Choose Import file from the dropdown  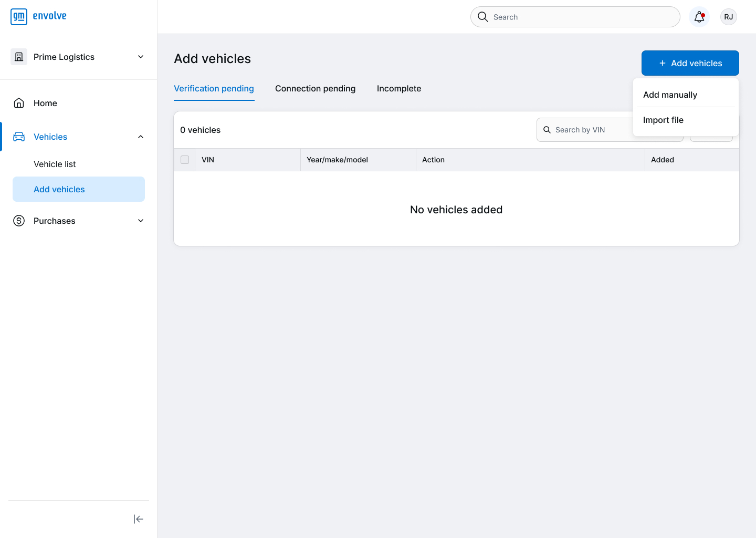click(x=686, y=120)
